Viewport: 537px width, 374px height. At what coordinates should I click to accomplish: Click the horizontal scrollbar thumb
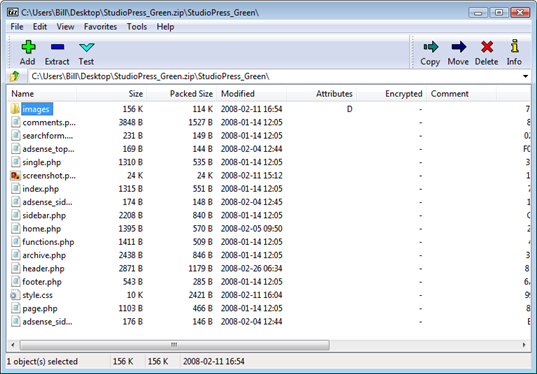coord(174,345)
